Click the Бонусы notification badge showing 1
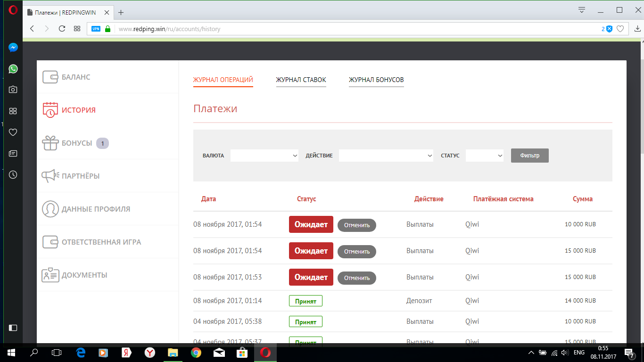644x362 pixels. [102, 143]
